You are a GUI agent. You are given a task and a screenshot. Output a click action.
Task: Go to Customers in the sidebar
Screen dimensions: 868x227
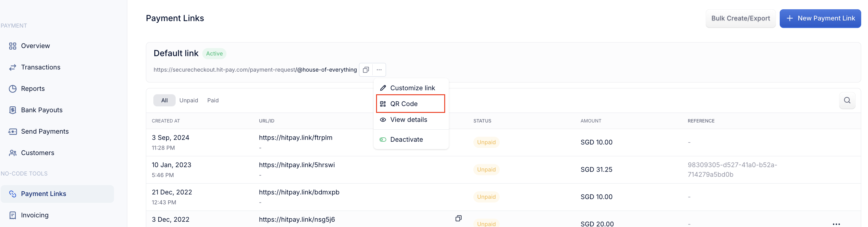point(37,153)
